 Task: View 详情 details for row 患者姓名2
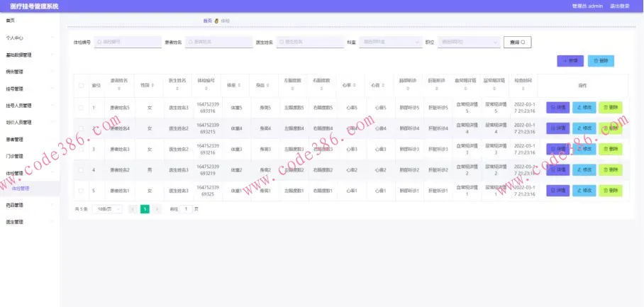(x=557, y=170)
